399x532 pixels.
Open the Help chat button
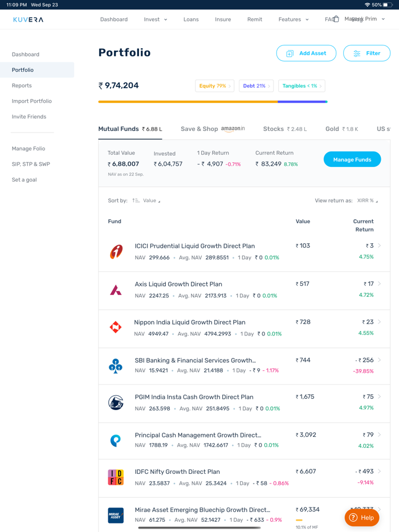[x=361, y=517]
